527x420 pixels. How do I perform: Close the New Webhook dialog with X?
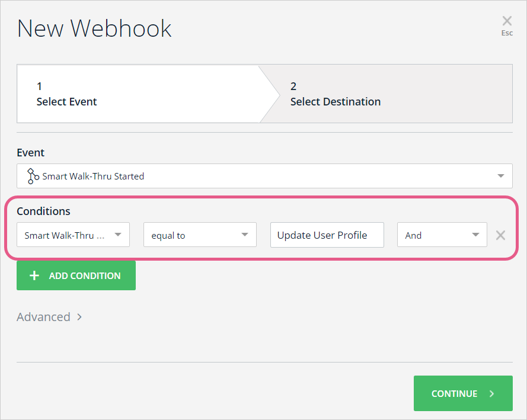[507, 21]
